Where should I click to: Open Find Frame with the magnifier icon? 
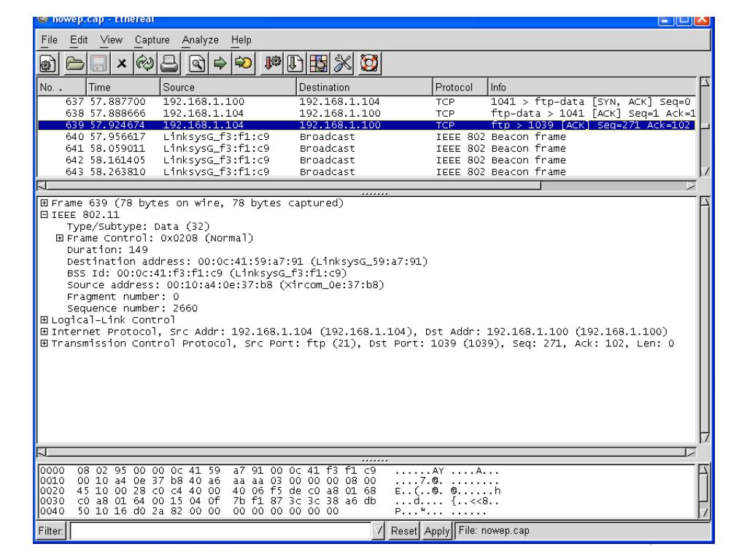(x=197, y=64)
